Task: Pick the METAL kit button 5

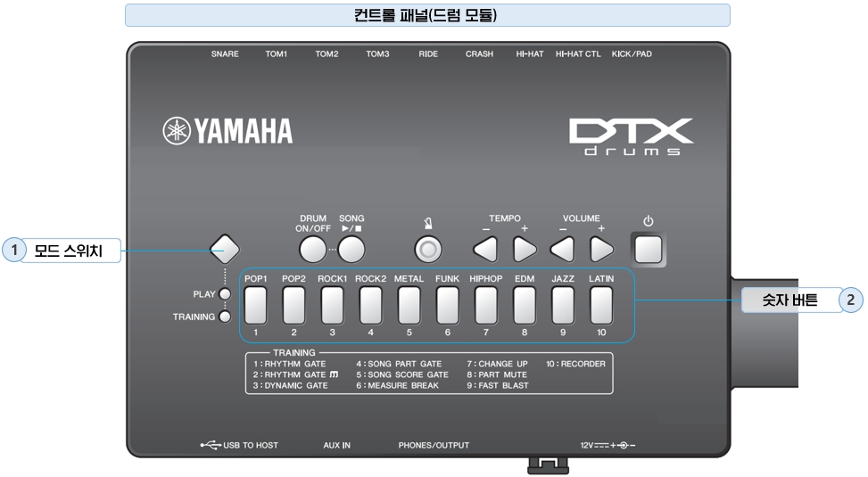Action: pos(409,306)
